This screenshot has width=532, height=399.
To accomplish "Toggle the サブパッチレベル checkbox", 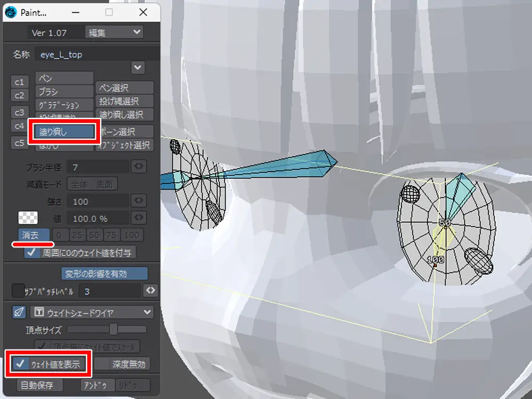I will [18, 290].
